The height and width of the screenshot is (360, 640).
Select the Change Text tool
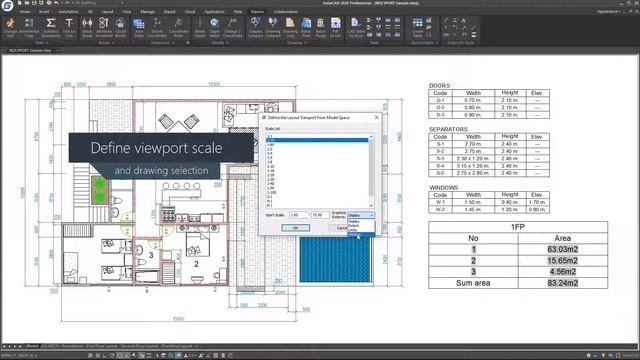10,28
